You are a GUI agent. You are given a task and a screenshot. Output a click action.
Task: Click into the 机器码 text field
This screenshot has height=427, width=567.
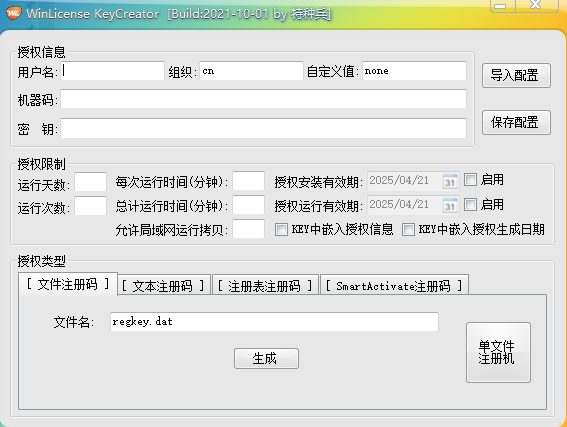(263, 99)
